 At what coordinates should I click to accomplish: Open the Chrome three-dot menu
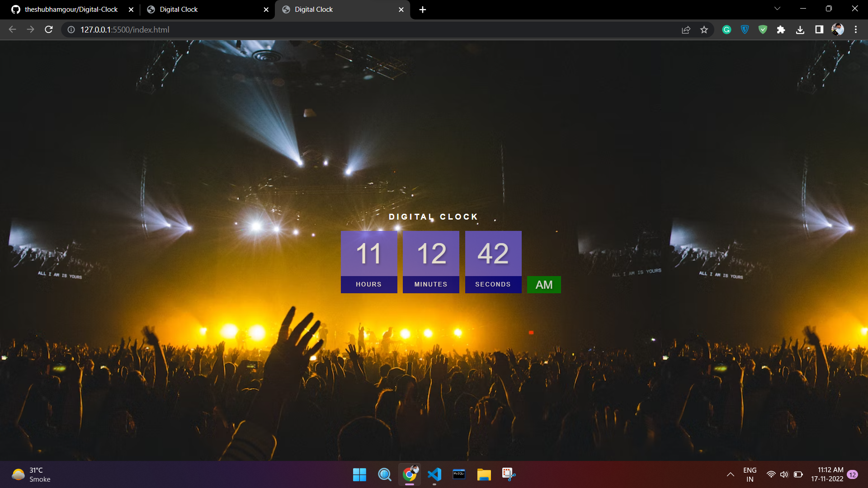coord(855,29)
